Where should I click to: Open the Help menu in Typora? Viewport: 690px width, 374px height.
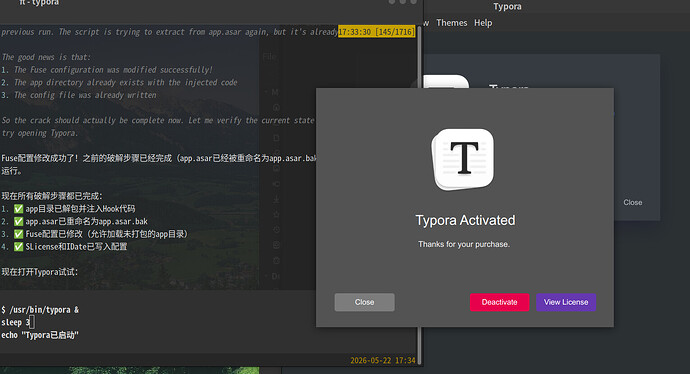tap(483, 23)
